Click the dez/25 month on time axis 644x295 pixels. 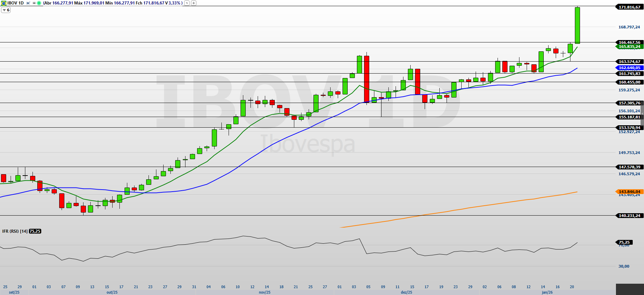[407, 292]
